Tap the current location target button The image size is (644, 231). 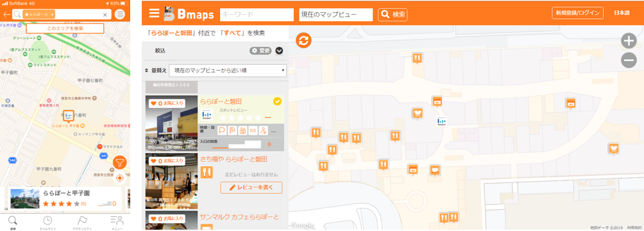click(x=119, y=178)
